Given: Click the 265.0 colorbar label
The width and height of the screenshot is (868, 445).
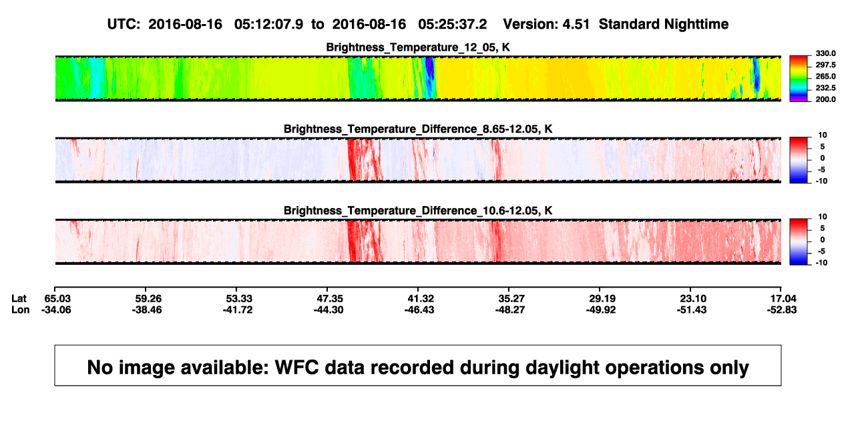Looking at the screenshot, I should [825, 76].
